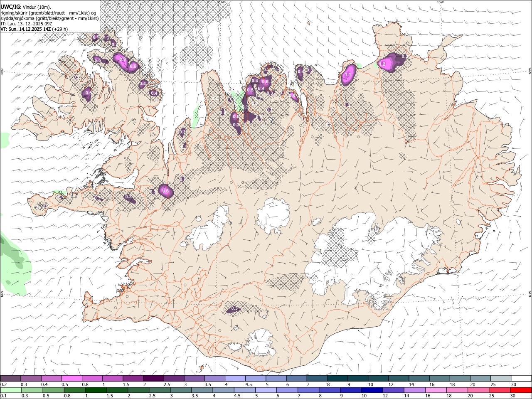Pick the dark blue rain swatch labeled 10
Image resolution: width=532 pixels, height=399 pixels.
coord(372,390)
